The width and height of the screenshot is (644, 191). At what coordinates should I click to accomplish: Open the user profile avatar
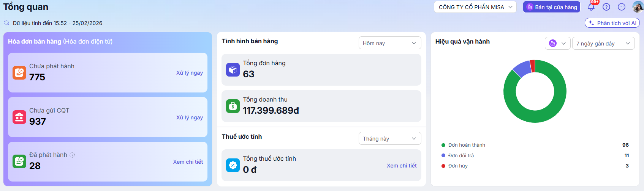[638, 7]
